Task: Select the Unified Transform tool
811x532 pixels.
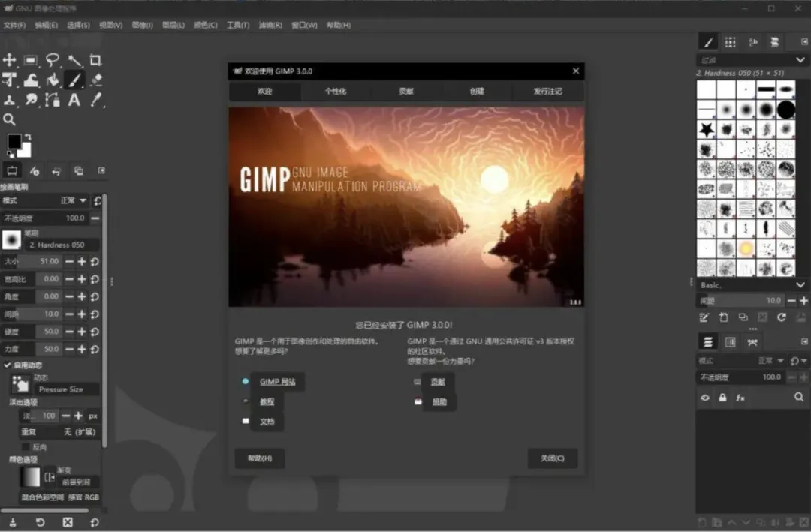Action: (9, 80)
